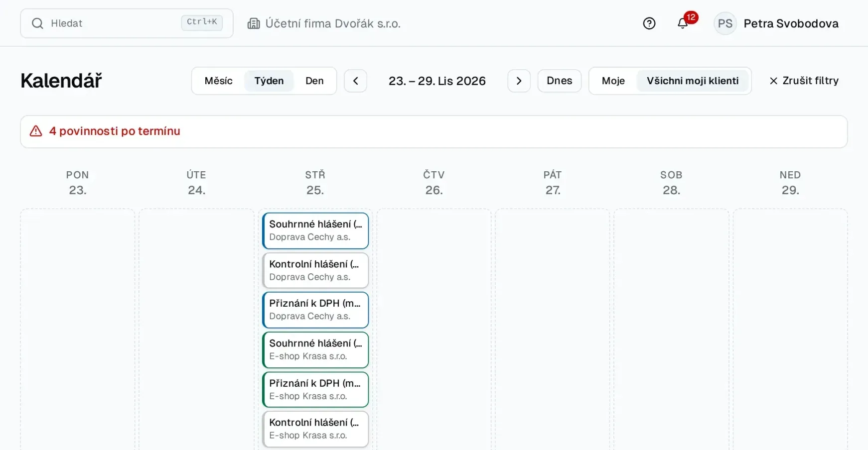
Task: Open Přiznání k DPH for Doprava Cechy
Action: (315, 310)
